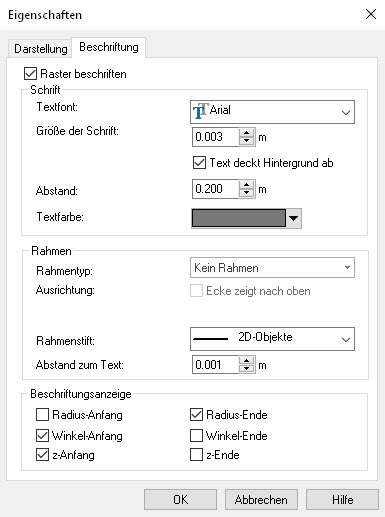Click the Arial TrueType font icon

pos(200,111)
